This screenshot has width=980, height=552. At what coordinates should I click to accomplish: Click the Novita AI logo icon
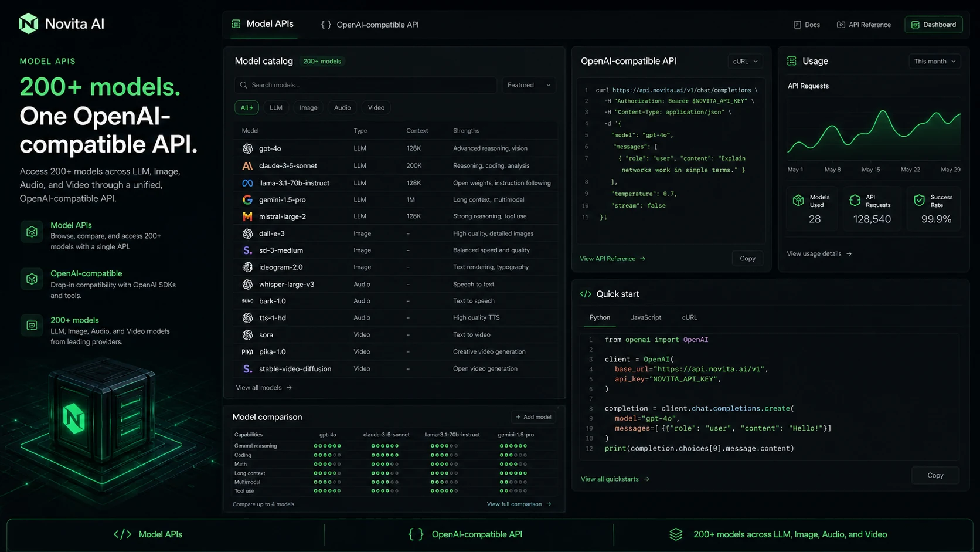28,23
